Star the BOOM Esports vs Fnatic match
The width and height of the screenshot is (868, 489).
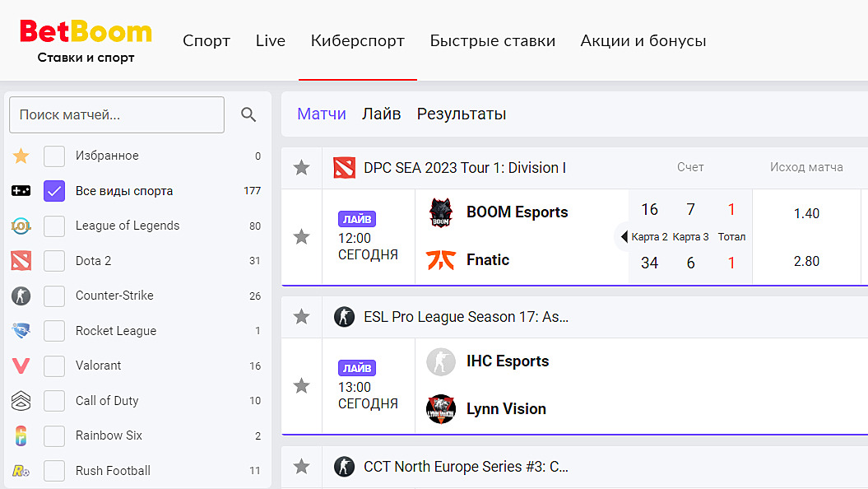pyautogui.click(x=302, y=237)
